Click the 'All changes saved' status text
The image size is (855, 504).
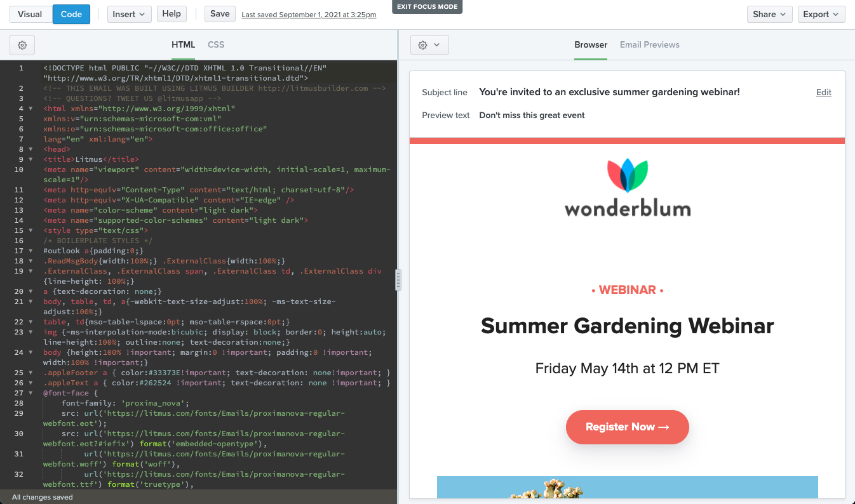(43, 497)
